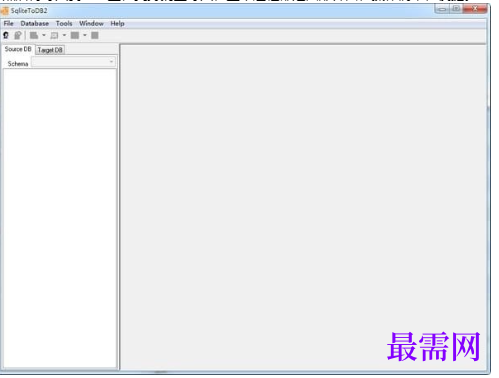Click the last grey square toolbar icon
This screenshot has height=378, width=499.
click(95, 35)
